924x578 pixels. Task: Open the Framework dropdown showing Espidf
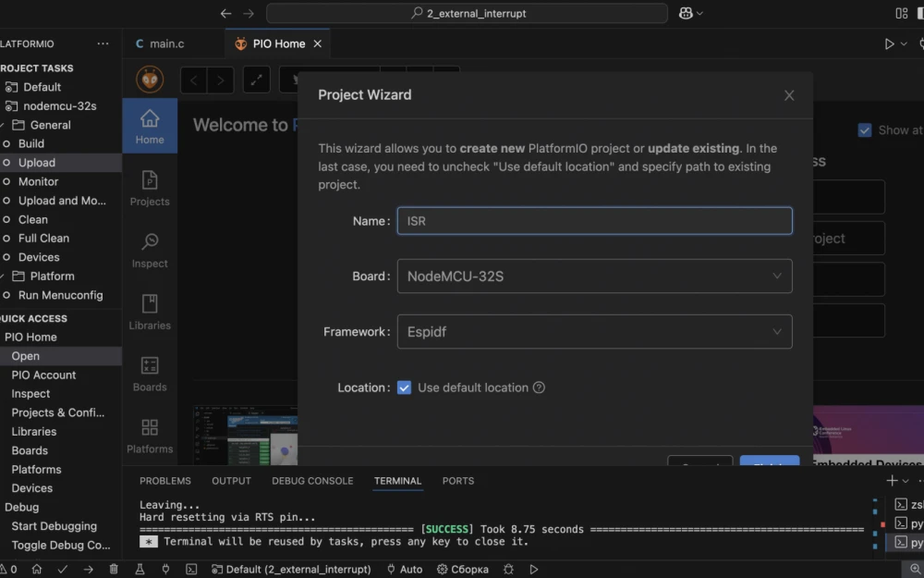coord(594,331)
